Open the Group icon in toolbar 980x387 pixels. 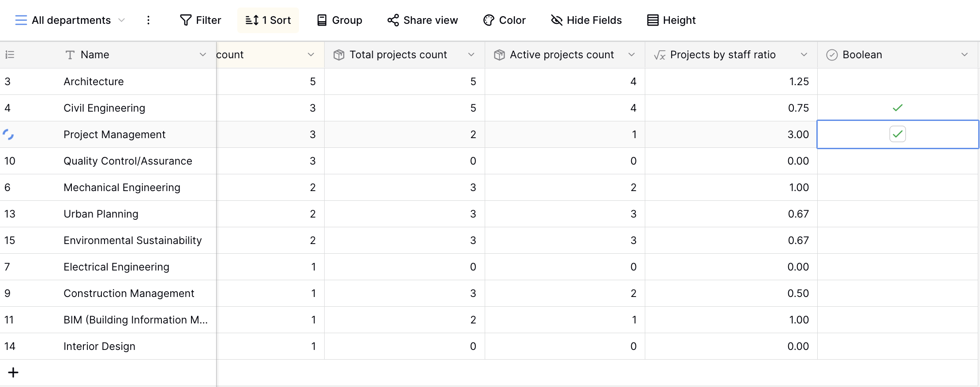322,20
